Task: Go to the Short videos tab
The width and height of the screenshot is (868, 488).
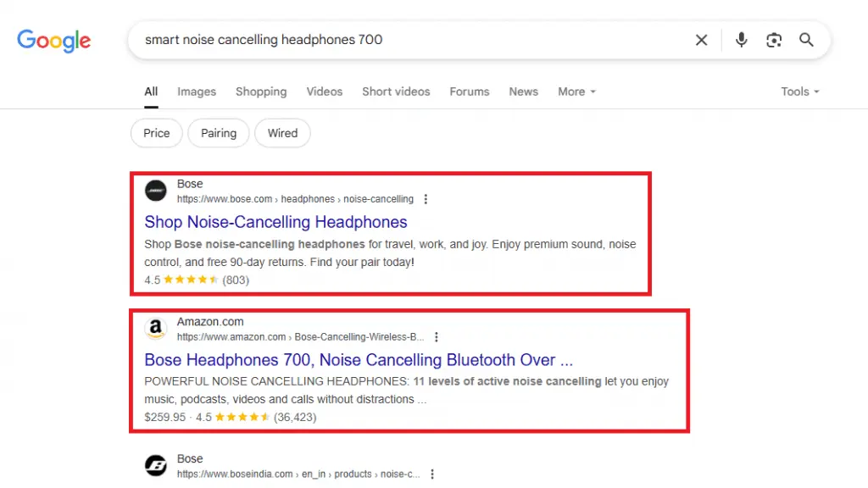Action: [396, 91]
